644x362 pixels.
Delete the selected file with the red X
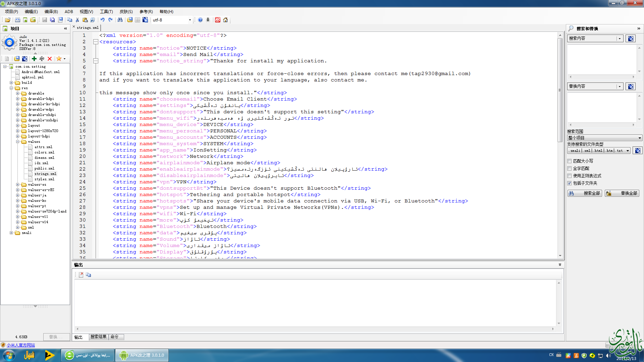click(x=50, y=59)
